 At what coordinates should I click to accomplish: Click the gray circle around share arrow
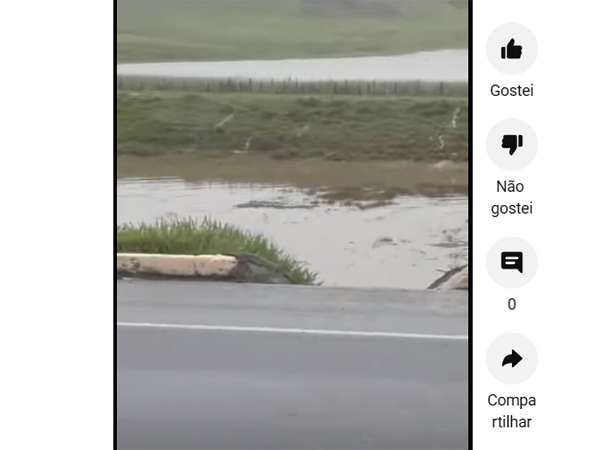512,359
